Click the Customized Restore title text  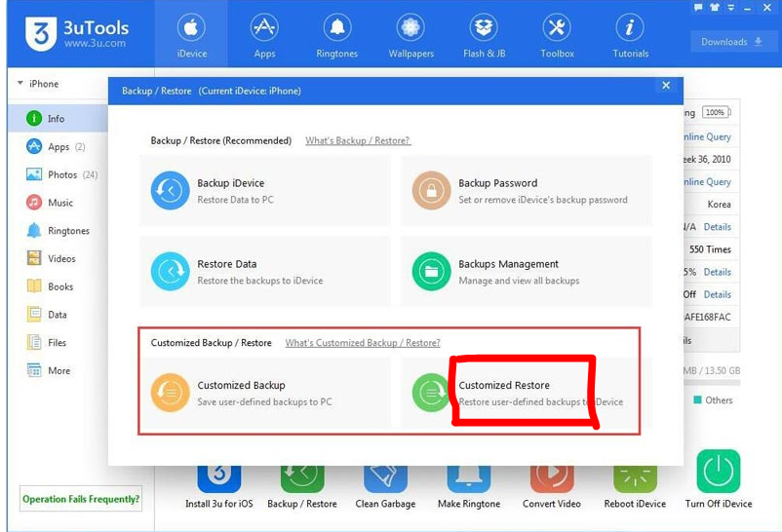pyautogui.click(x=504, y=386)
